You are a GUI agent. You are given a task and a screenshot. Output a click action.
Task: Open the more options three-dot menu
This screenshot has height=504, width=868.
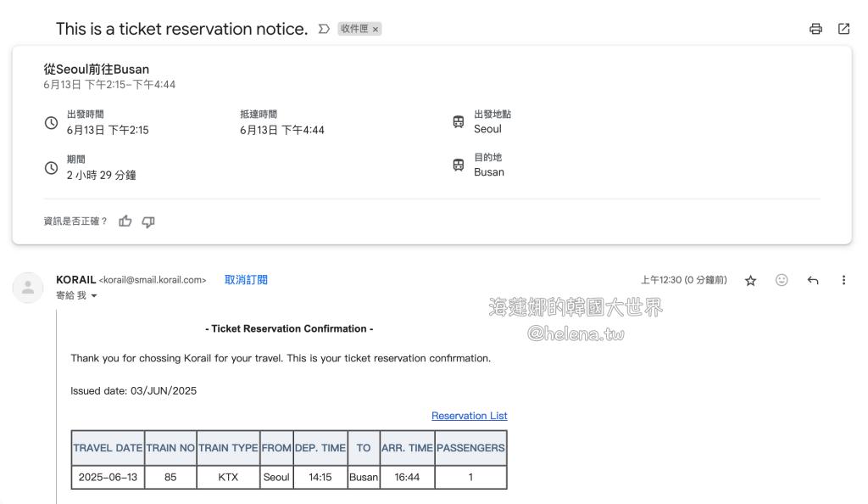(x=843, y=280)
